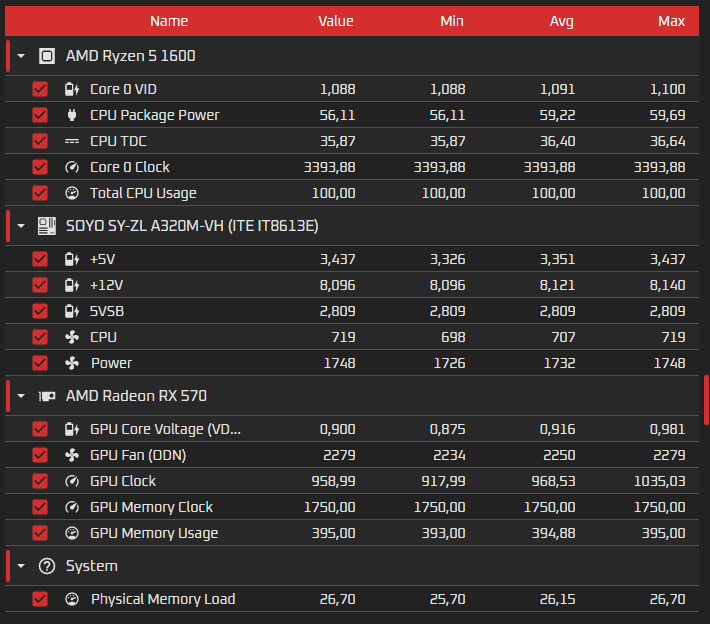The height and width of the screenshot is (624, 710).
Task: Click the Core 0 Clock value 3393,88
Action: click(x=330, y=167)
